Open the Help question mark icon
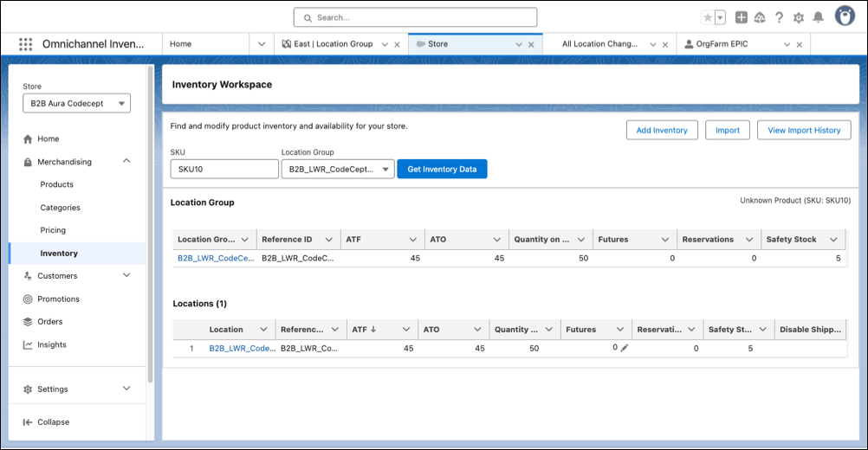The image size is (868, 450). [779, 17]
